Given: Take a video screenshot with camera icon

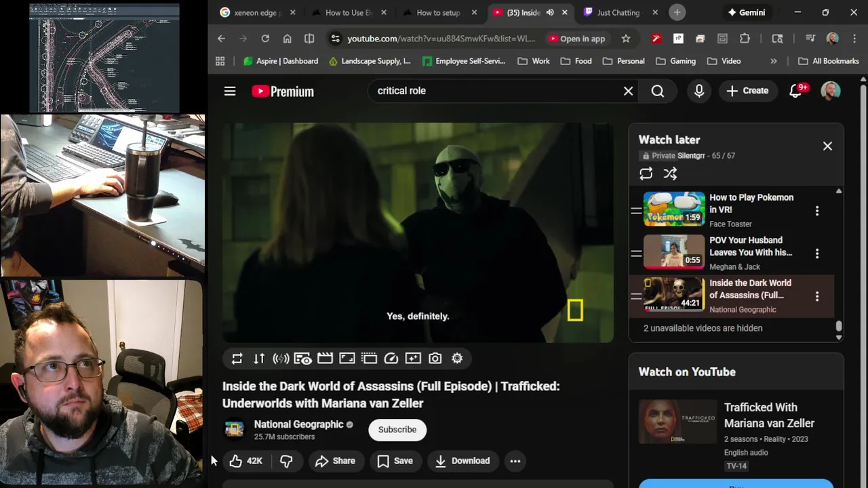Looking at the screenshot, I should coord(435,359).
